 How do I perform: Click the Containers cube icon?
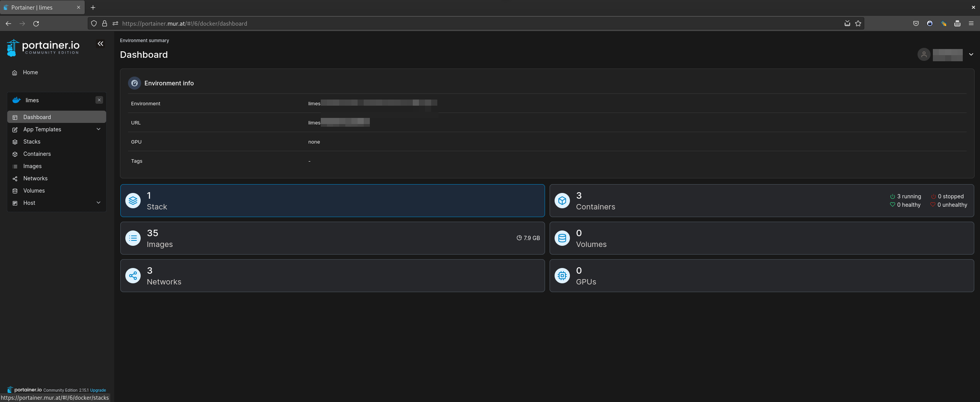coord(562,201)
